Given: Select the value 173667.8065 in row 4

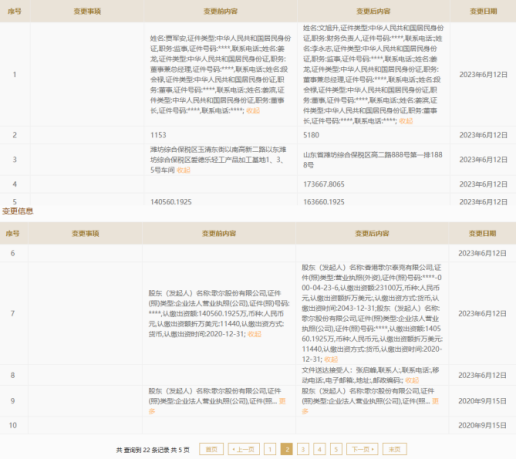Looking at the screenshot, I should point(324,184).
